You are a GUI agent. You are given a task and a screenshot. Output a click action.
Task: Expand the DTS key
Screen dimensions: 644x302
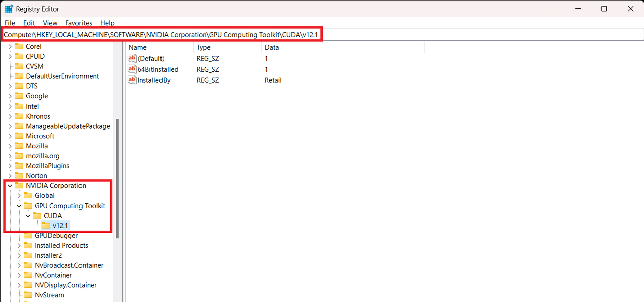pos(10,86)
